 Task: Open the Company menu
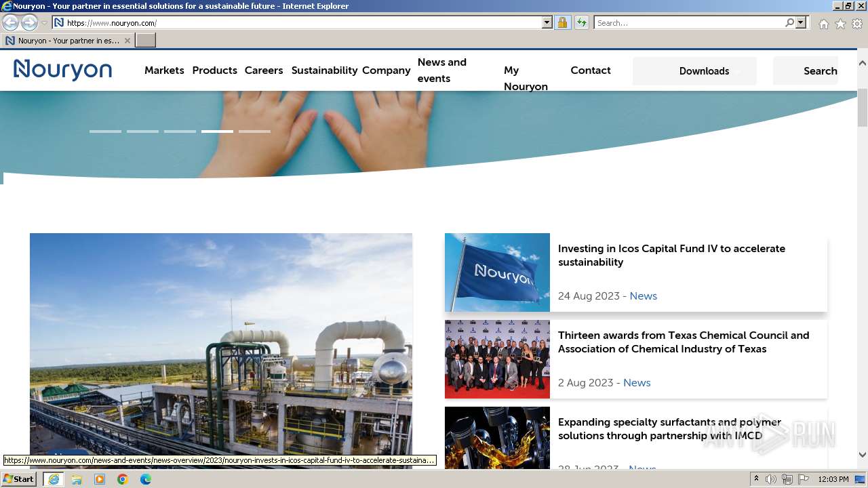387,70
